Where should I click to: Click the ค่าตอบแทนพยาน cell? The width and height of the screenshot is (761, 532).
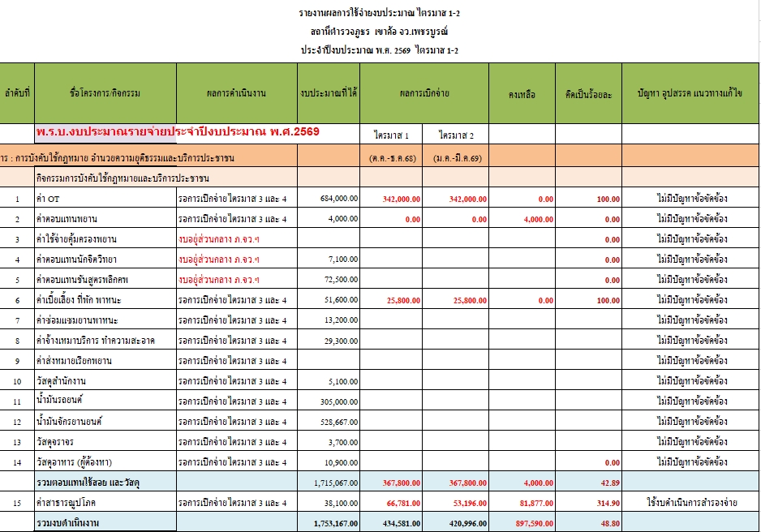click(105, 219)
